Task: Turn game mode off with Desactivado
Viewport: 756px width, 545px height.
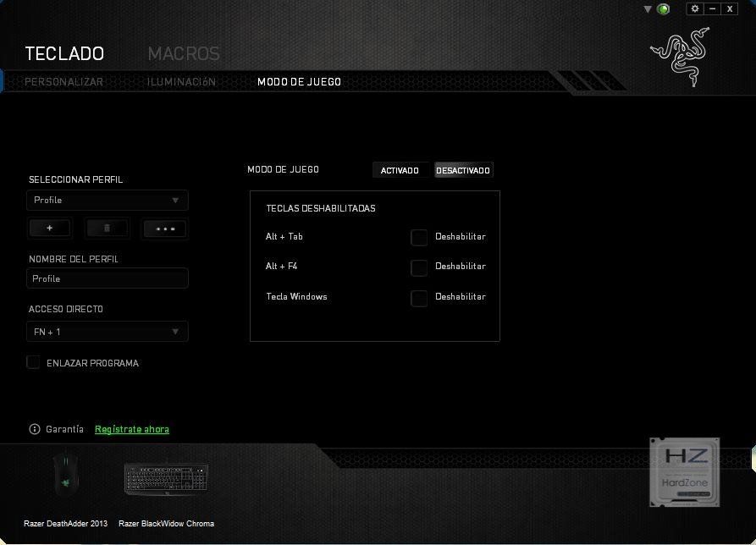Action: [463, 170]
